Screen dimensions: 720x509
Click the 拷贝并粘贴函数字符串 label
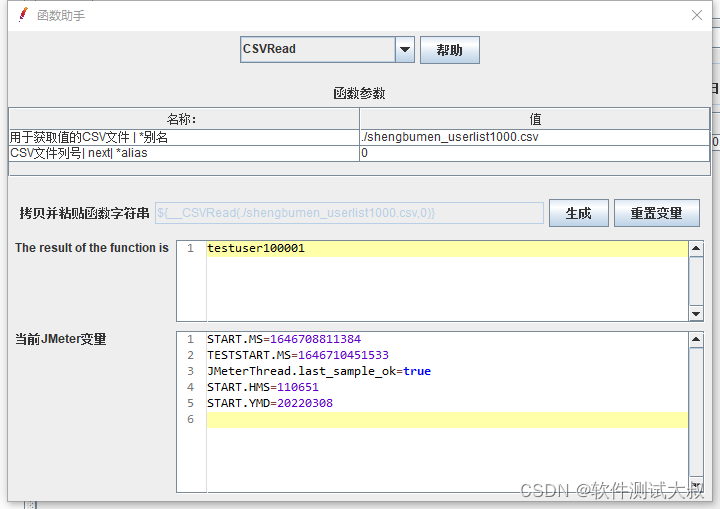click(84, 213)
